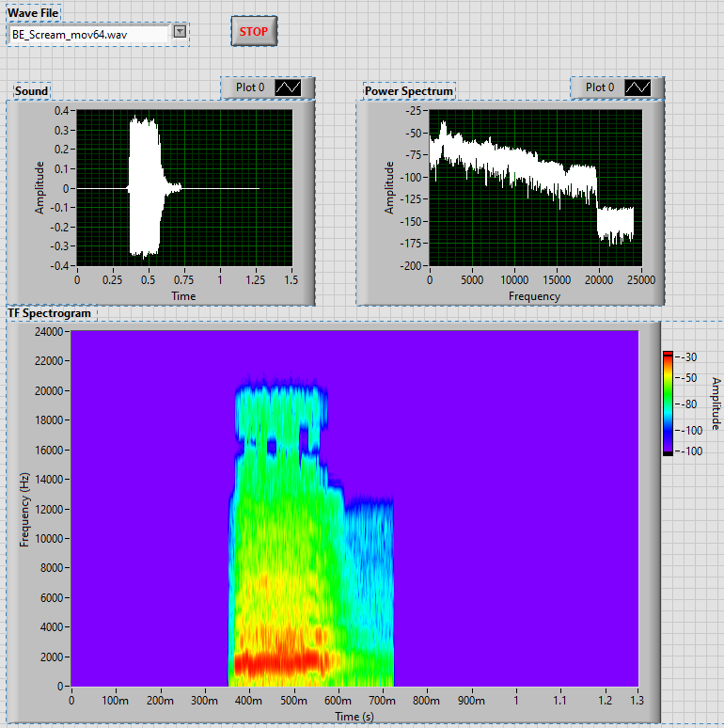Click the Time axis label under Sound graph
Screen dimensions: 724x728
point(183,296)
